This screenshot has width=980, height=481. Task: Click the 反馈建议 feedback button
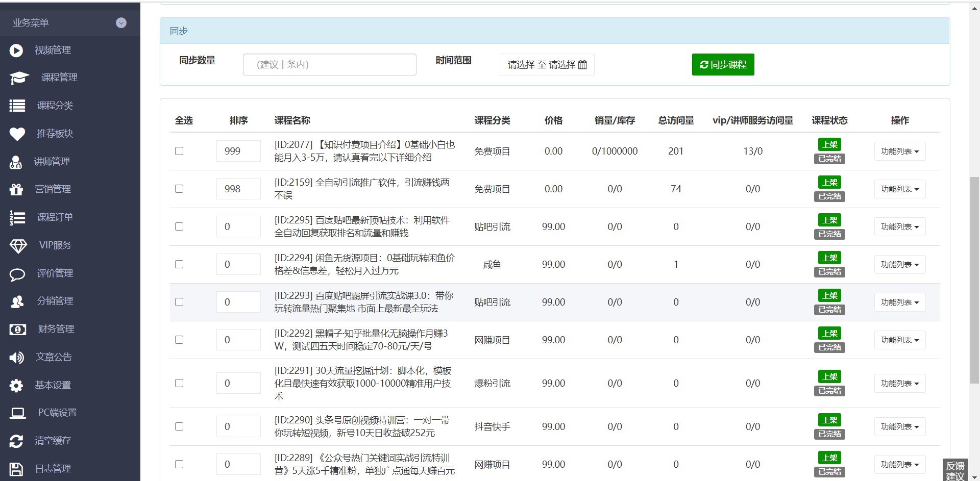(x=955, y=470)
